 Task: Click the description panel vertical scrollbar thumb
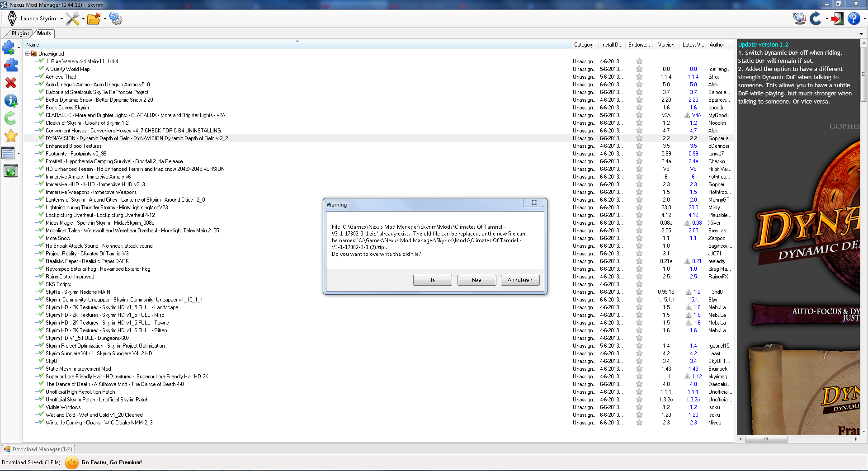pyautogui.click(x=864, y=75)
